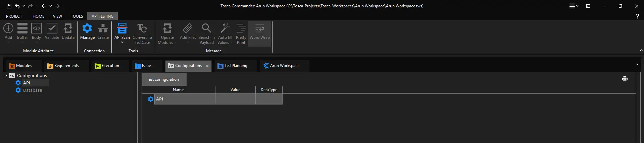Open the Issues tab

[147, 66]
